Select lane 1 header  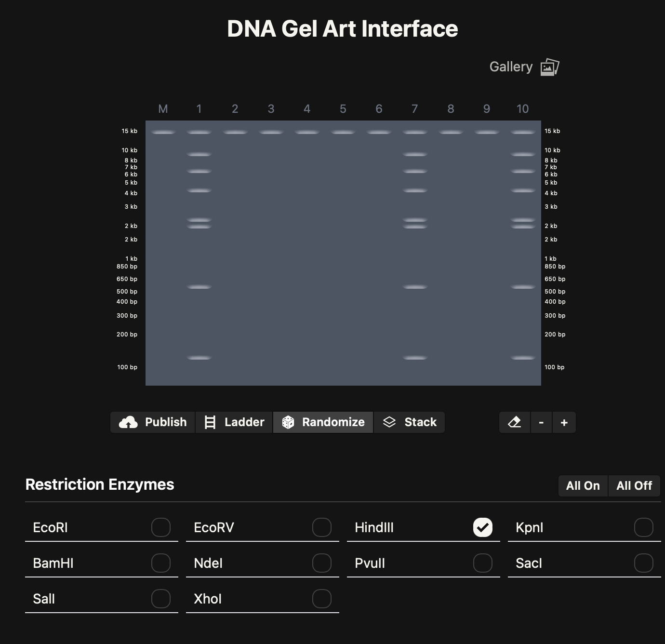[x=199, y=109]
